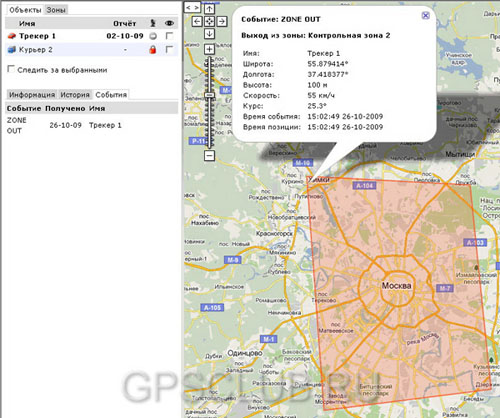500x418 pixels.
Task: Click the car icon next to Трекер 1
Action: coord(12,36)
